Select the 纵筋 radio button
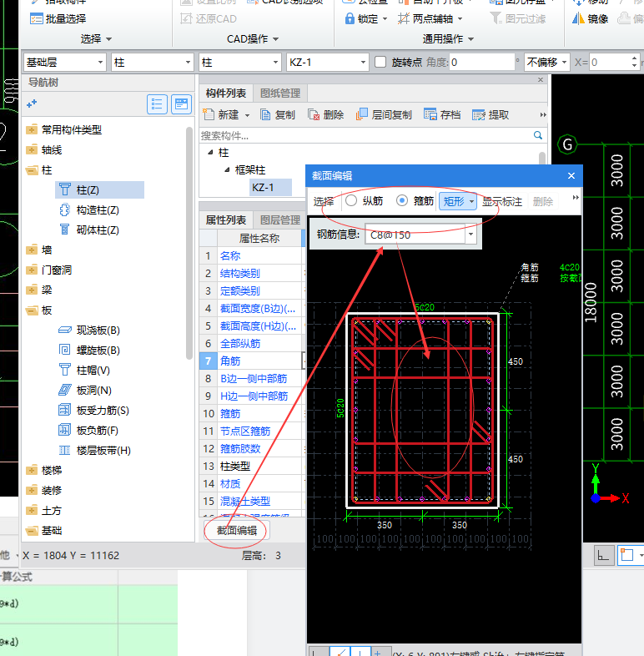644x656 pixels. click(x=351, y=201)
